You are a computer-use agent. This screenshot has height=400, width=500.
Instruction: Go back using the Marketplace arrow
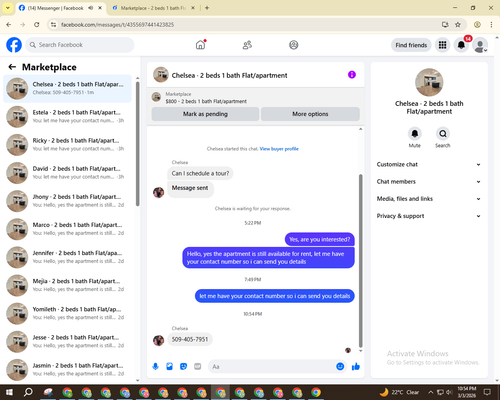(x=12, y=67)
